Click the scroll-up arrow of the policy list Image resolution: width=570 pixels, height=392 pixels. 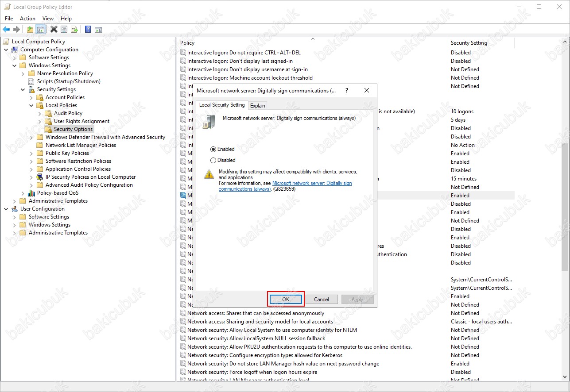pos(565,42)
